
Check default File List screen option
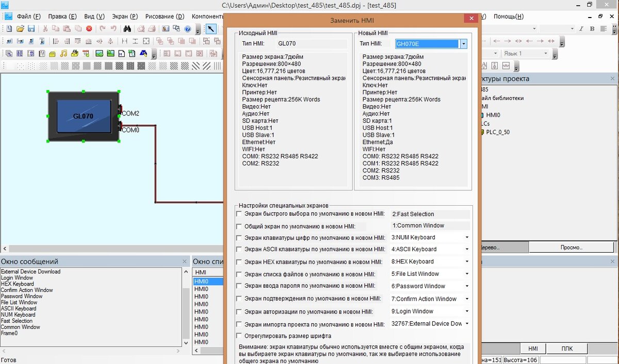239,274
